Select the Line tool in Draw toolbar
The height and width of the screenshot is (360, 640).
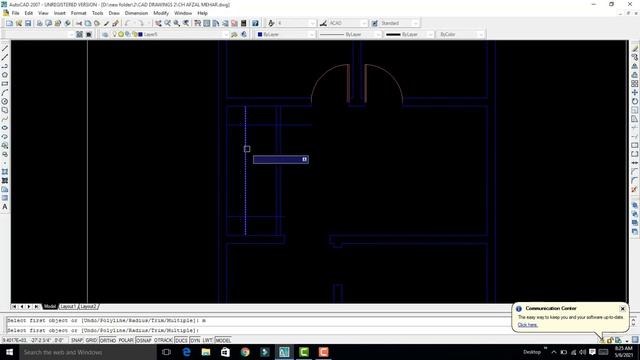5,49
